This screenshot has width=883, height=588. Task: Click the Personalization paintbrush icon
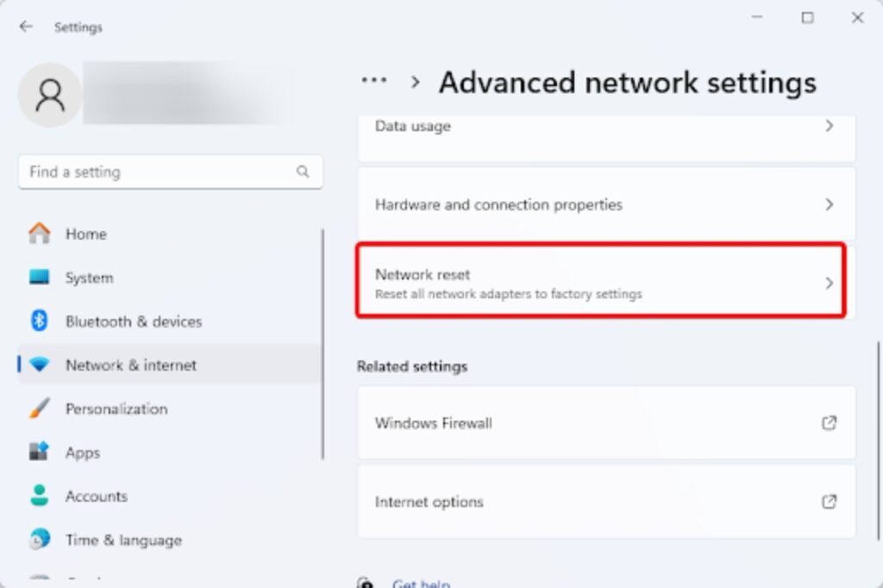[x=40, y=409]
